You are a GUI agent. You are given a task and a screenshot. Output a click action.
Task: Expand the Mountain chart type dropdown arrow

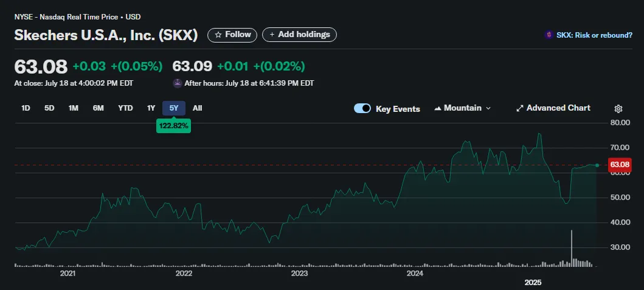coord(488,108)
